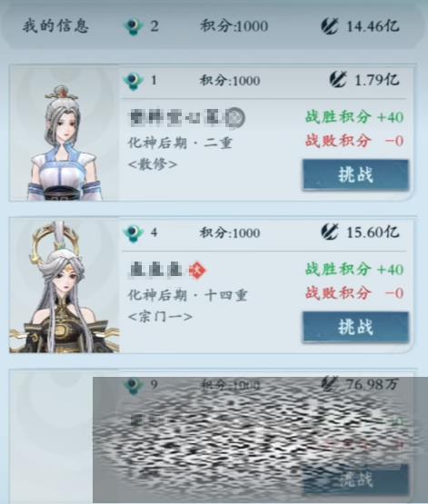Tap 战胜积分 +40 in the first card

[x=354, y=116]
